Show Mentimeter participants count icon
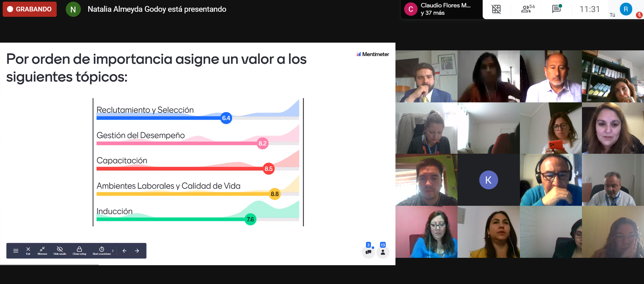The width and height of the screenshot is (644, 284). (x=383, y=252)
